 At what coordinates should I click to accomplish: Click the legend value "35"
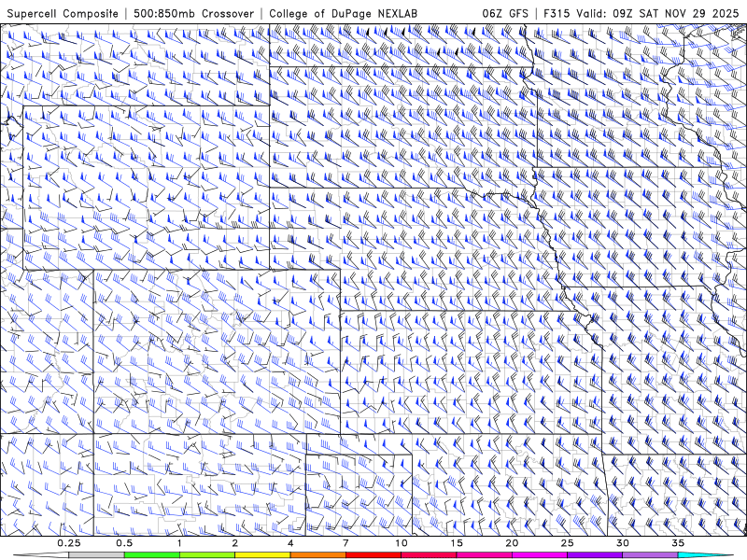pyautogui.click(x=678, y=543)
